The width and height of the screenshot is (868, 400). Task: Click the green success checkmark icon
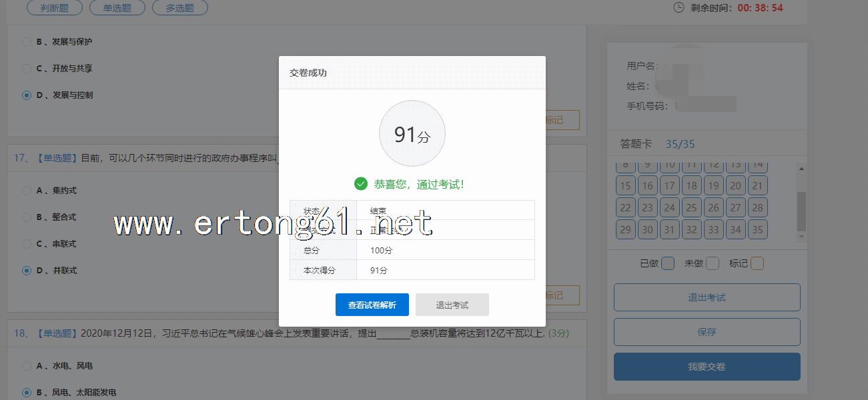pyautogui.click(x=361, y=184)
